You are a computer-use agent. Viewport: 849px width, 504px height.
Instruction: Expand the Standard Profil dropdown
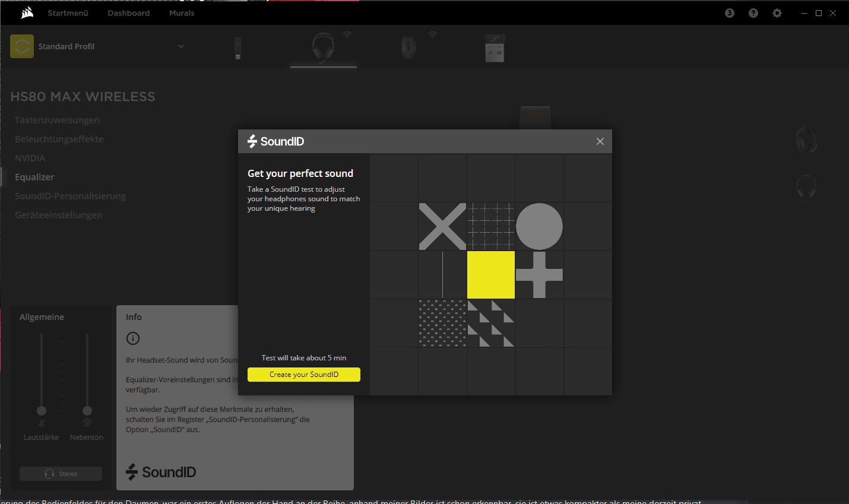[181, 46]
